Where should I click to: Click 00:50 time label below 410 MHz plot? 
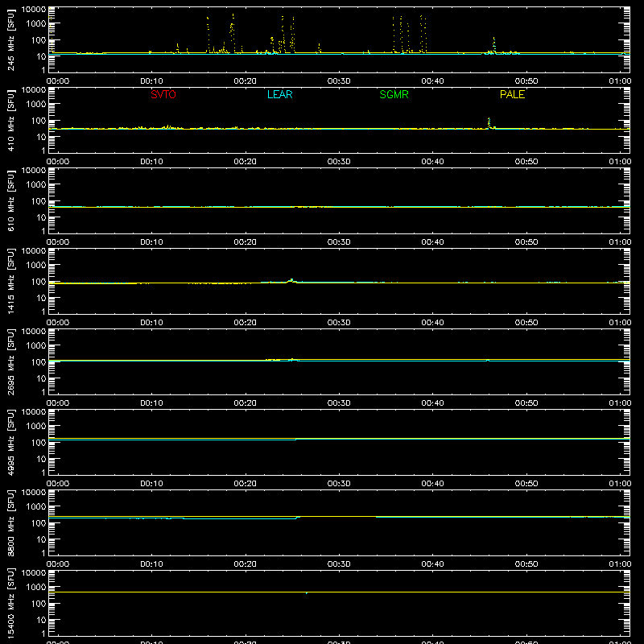click(526, 162)
